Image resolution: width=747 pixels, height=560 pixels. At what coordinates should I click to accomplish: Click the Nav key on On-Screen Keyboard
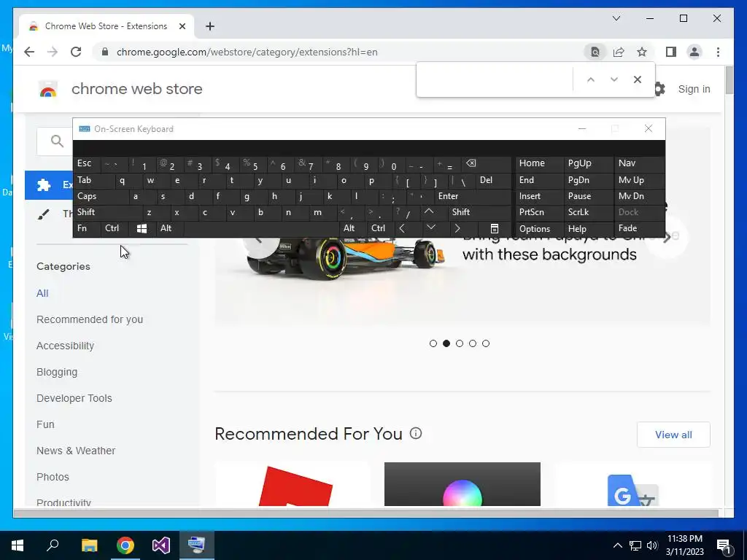639,163
